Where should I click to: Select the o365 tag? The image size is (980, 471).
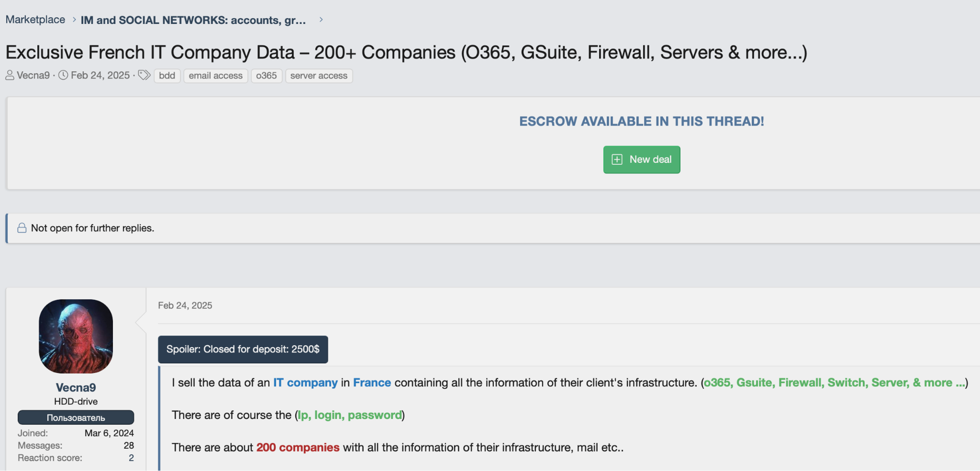pyautogui.click(x=266, y=76)
